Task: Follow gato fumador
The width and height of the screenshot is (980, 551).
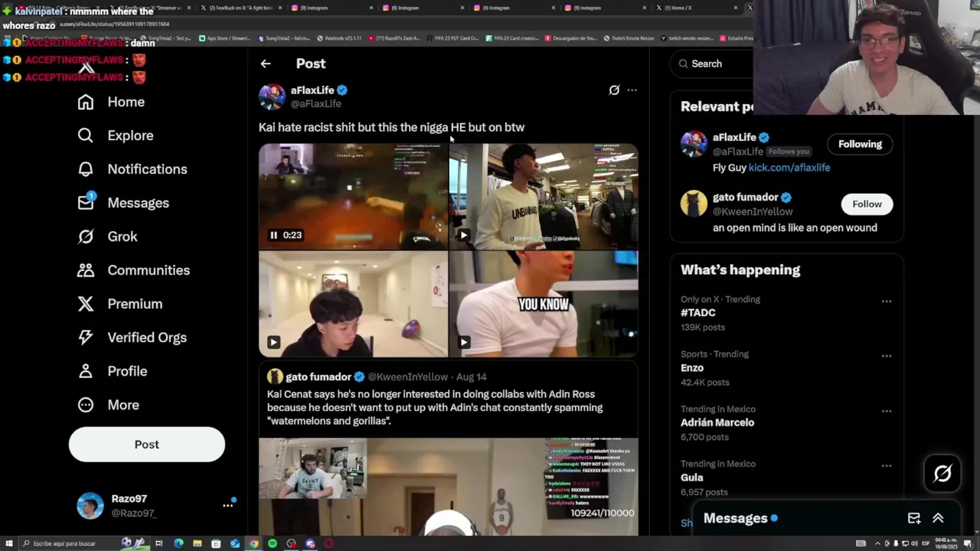Action: point(867,204)
